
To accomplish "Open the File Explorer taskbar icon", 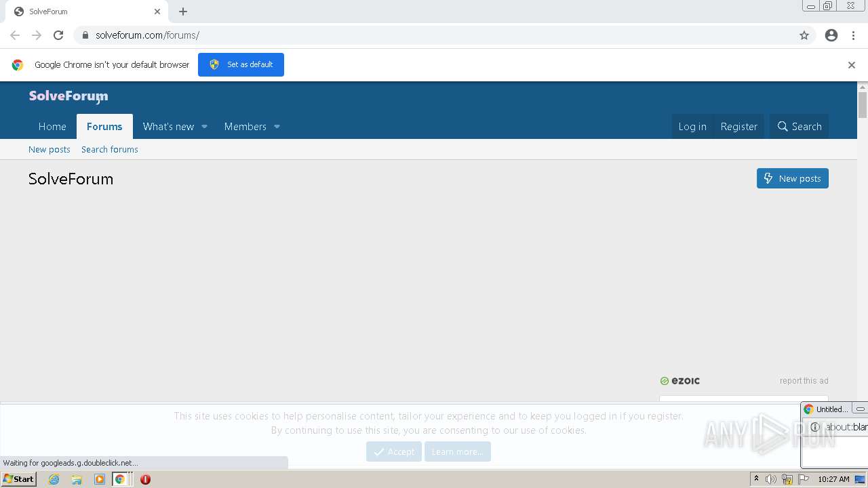I will pyautogui.click(x=77, y=479).
